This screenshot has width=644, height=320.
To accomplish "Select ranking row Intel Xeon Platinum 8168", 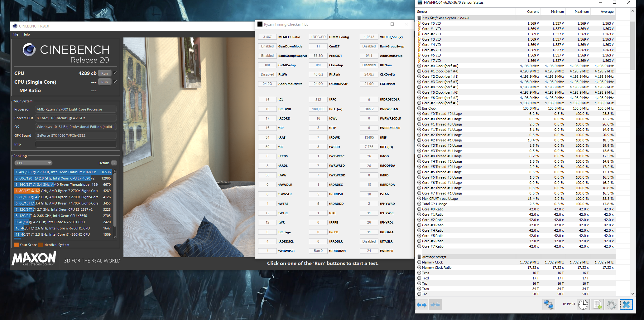I will [63, 172].
